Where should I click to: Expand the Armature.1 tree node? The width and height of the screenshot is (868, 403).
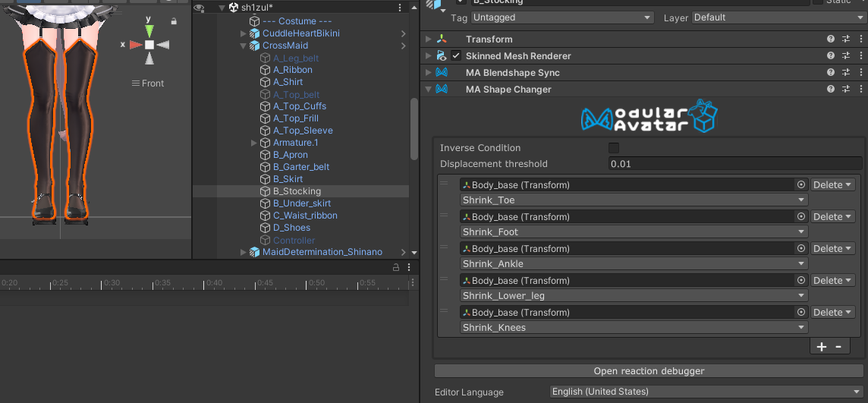pyautogui.click(x=254, y=143)
